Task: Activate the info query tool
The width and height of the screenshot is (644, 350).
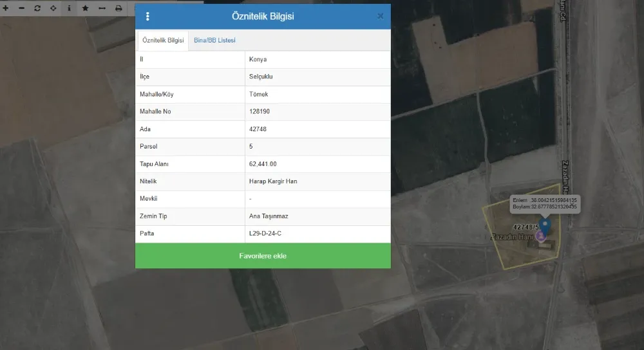Action: 69,8
